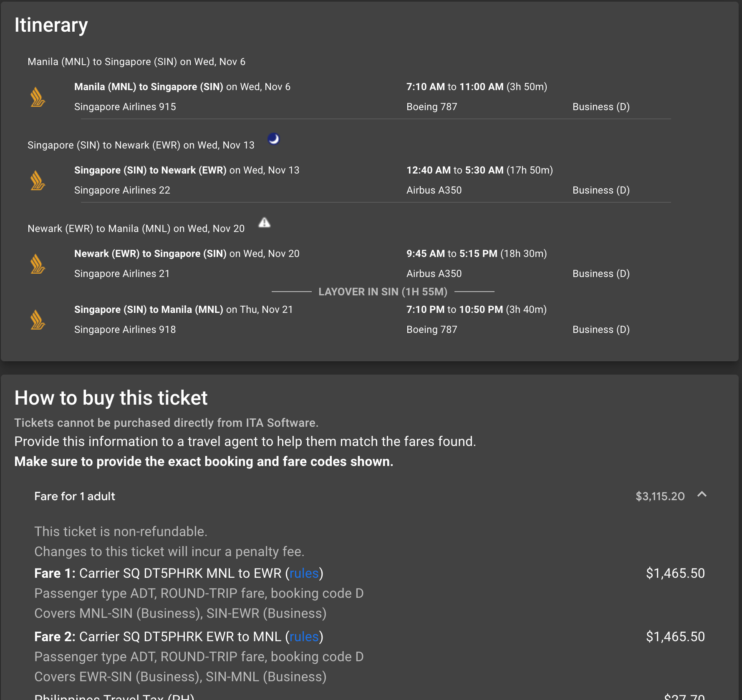The image size is (742, 700).
Task: Open the rules link for Fare 2
Action: 304,637
